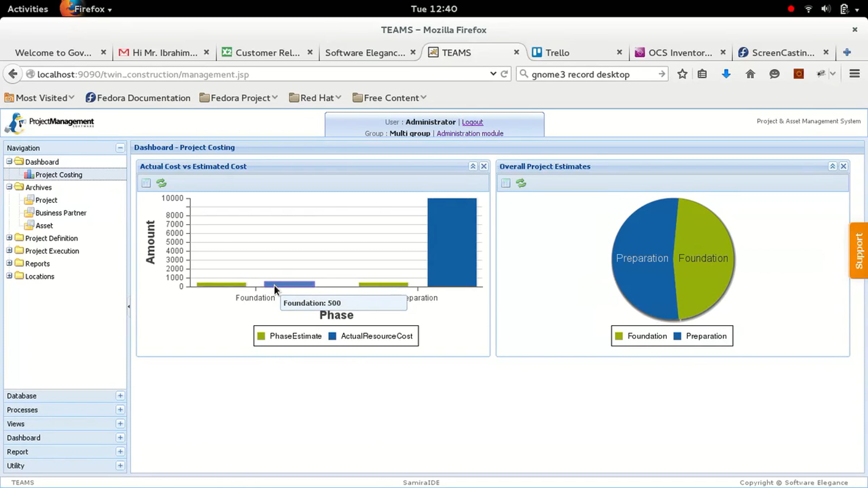Open the Business Partner archive item

61,213
